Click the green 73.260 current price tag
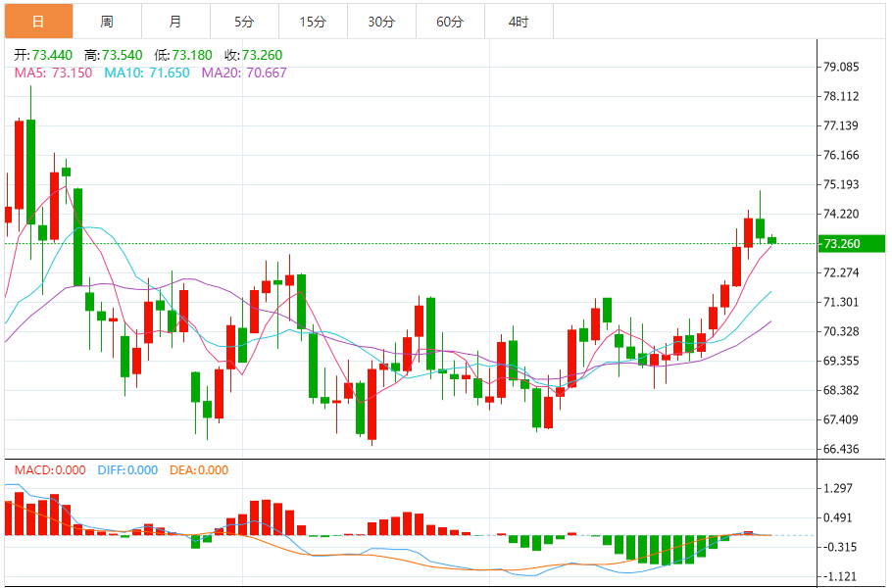The width and height of the screenshot is (892, 588). point(851,243)
